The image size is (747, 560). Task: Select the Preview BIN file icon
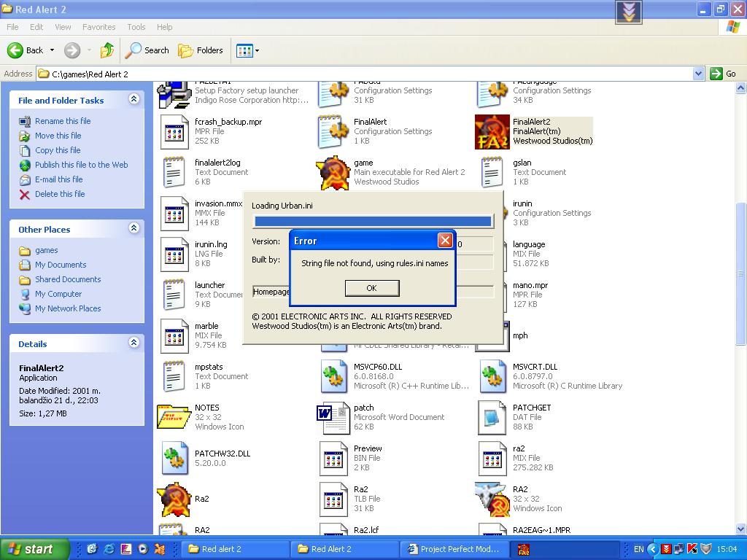(333, 459)
